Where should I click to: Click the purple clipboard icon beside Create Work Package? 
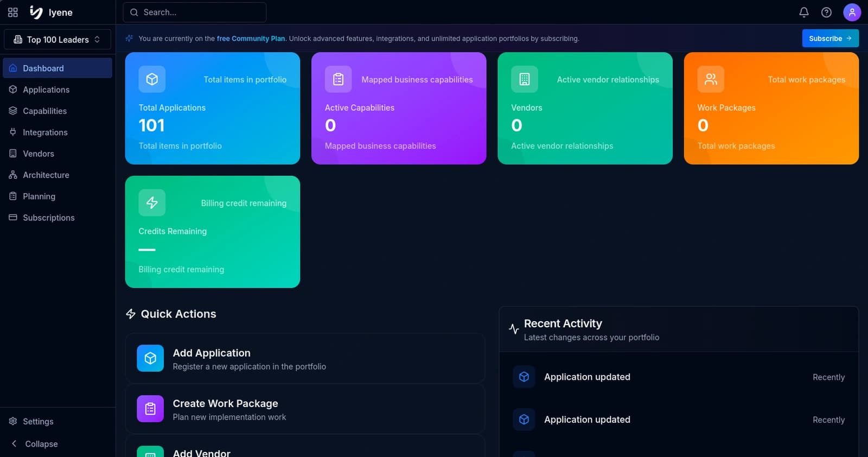(150, 409)
